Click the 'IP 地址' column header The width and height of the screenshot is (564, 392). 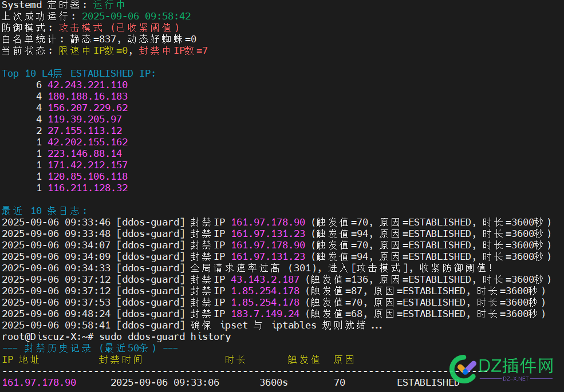click(21, 359)
